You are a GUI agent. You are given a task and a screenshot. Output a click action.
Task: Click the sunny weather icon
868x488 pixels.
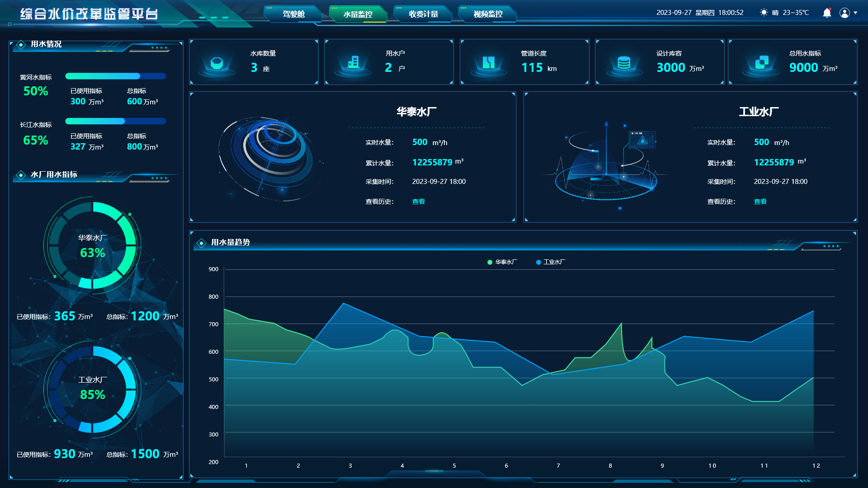pos(764,13)
